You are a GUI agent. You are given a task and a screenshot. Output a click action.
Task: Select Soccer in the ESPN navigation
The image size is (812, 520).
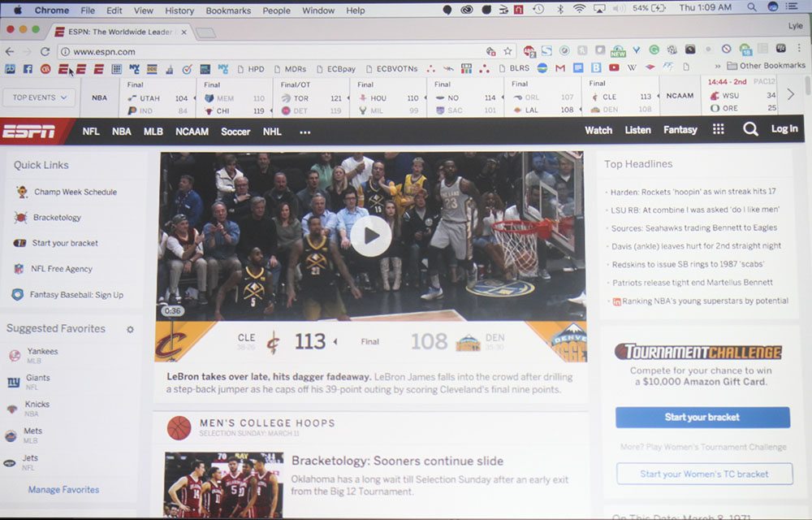[x=235, y=132]
